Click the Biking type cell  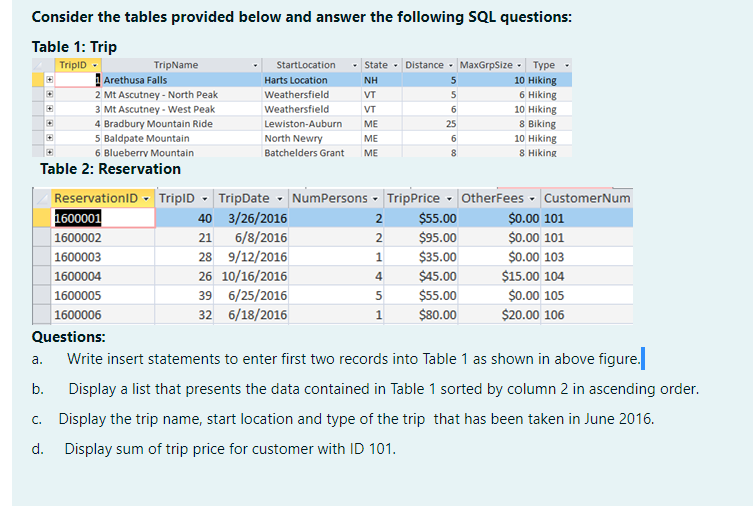549,123
